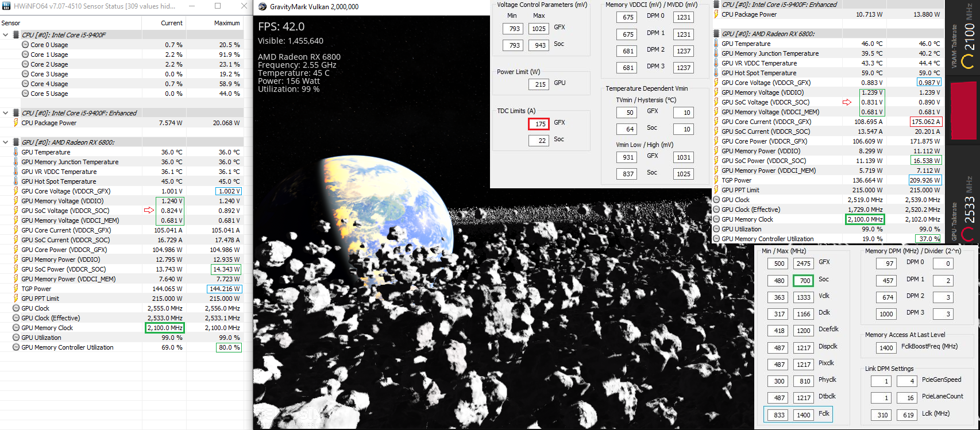Click the TDC Limits Soc field showing 22

[x=538, y=141]
